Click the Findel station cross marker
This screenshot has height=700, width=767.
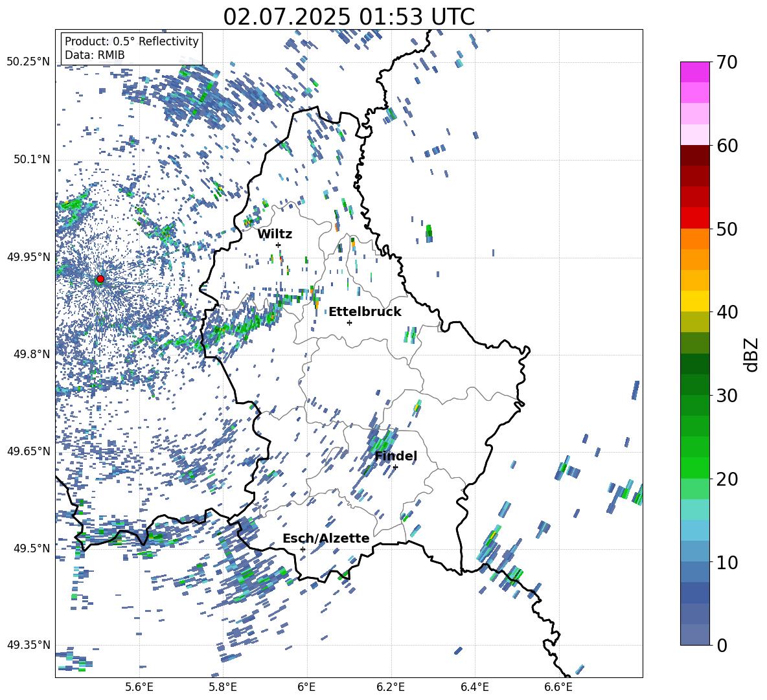(395, 468)
